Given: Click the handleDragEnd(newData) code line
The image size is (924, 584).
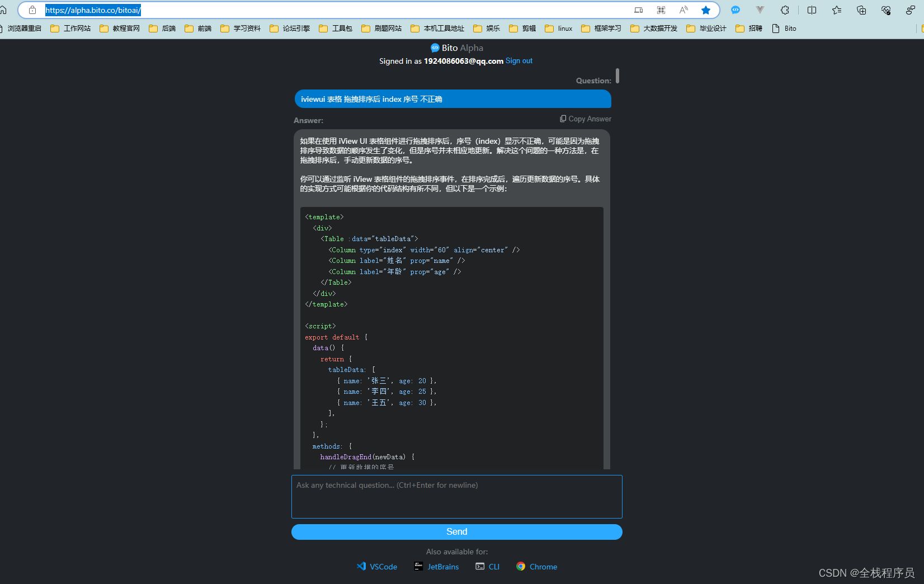Looking at the screenshot, I should [367, 457].
